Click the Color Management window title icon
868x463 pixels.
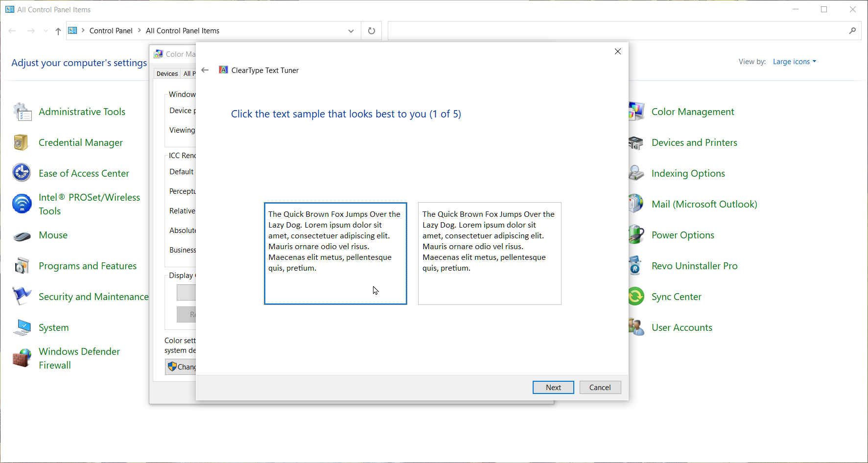[x=159, y=54]
